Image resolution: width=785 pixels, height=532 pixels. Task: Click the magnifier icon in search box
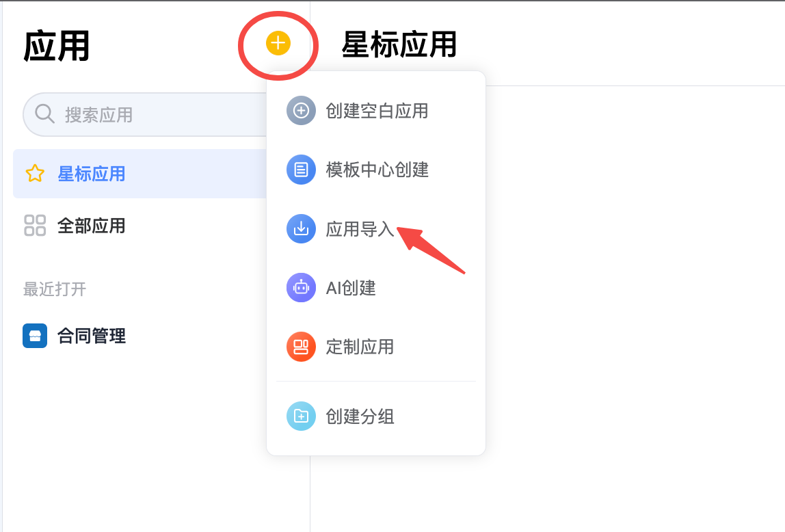(x=44, y=114)
